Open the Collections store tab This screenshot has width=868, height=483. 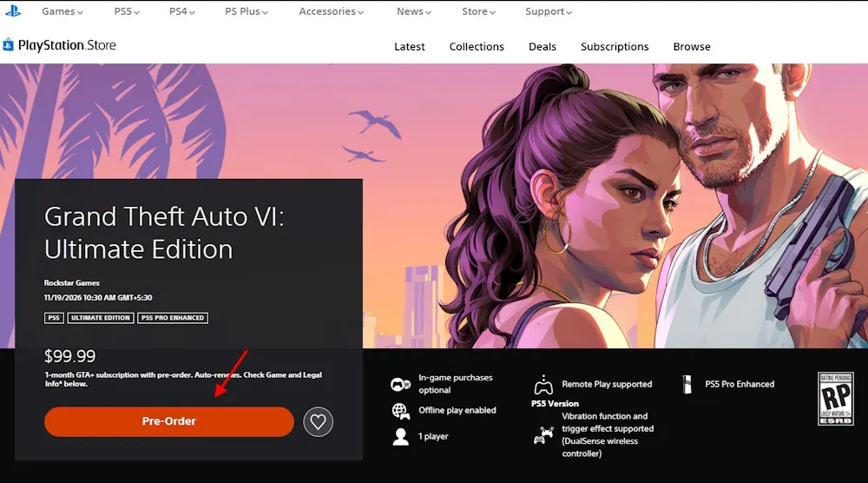point(477,47)
